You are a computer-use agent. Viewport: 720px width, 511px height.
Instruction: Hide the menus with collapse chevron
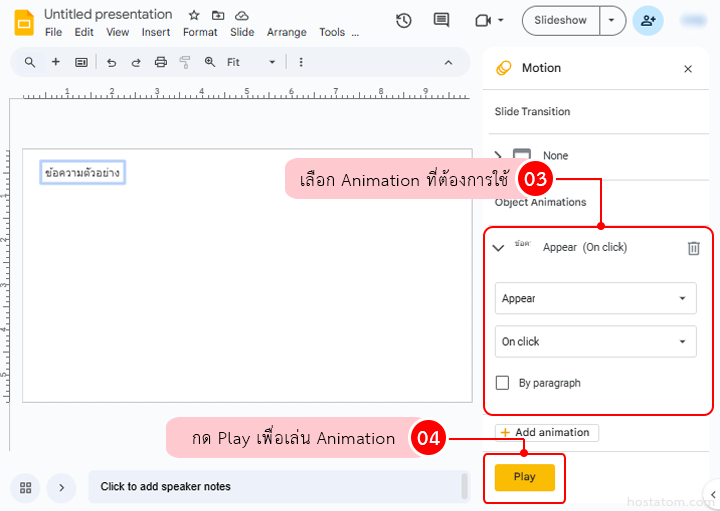449,62
